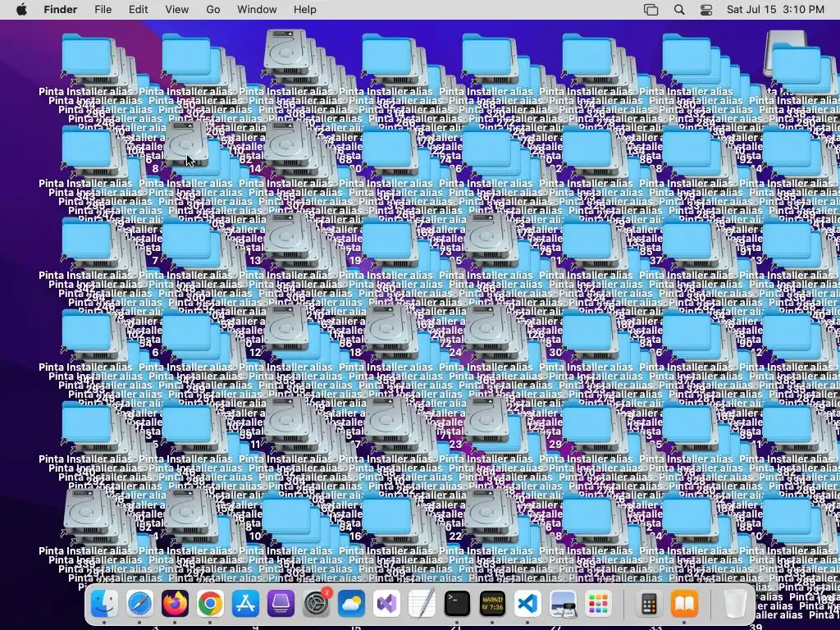Launch Terminal from the Dock

tap(457, 604)
